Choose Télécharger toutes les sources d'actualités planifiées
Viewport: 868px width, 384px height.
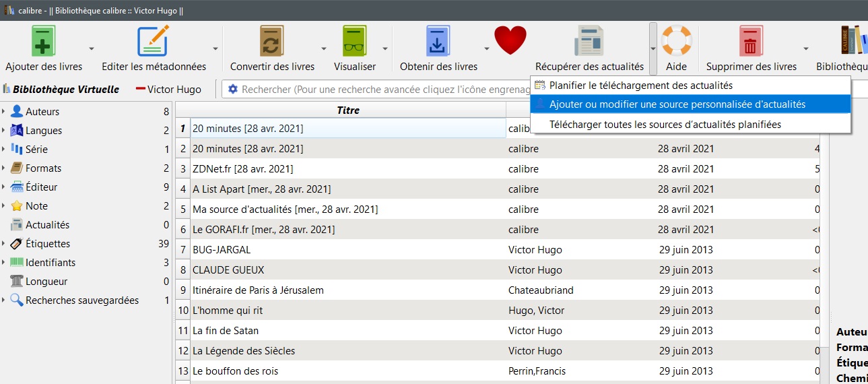click(x=691, y=124)
